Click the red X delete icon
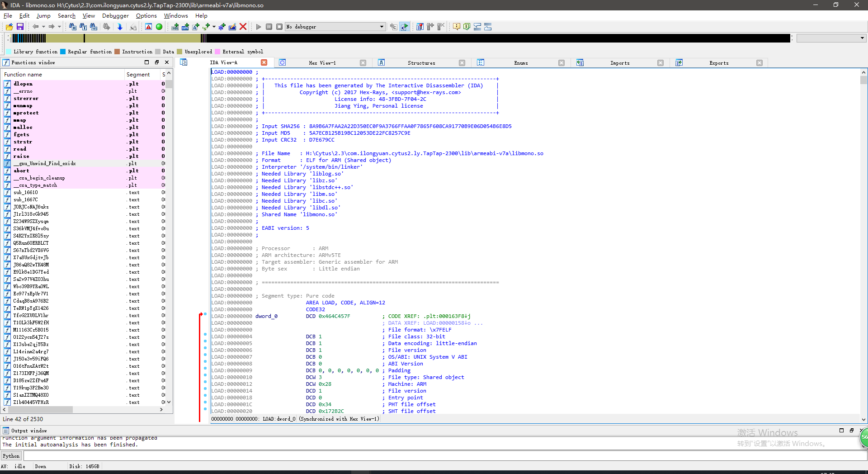The image size is (868, 474). 243,27
